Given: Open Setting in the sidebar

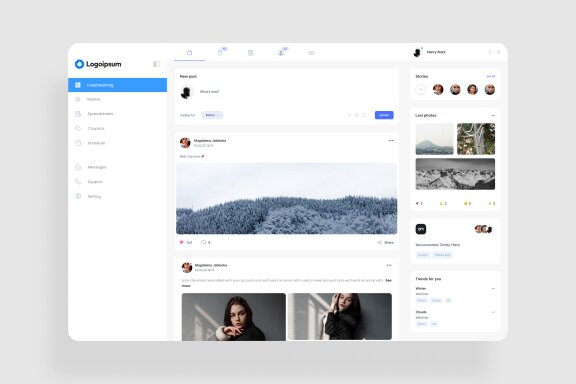Looking at the screenshot, I should 94,197.
